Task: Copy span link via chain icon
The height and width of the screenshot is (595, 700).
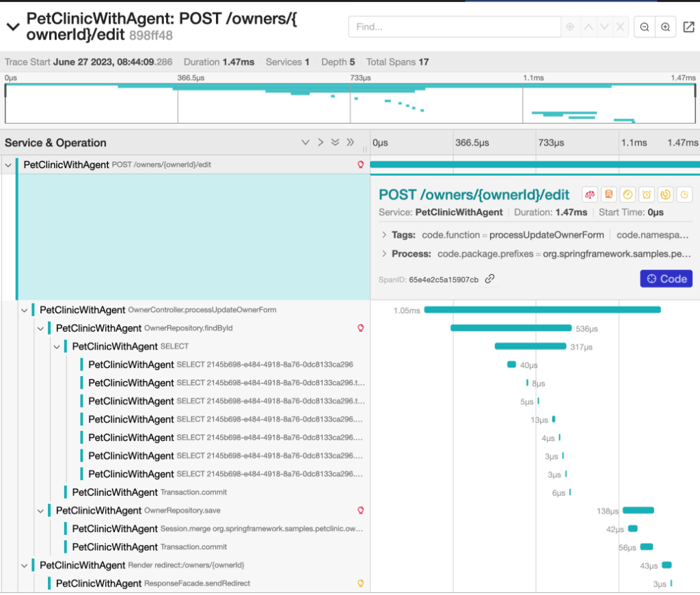Action: pos(489,279)
